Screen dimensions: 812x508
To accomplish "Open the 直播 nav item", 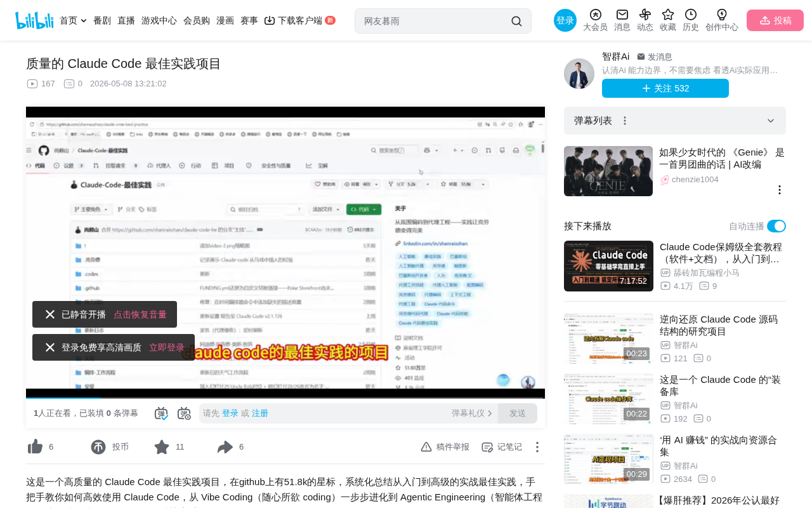I will [x=126, y=20].
